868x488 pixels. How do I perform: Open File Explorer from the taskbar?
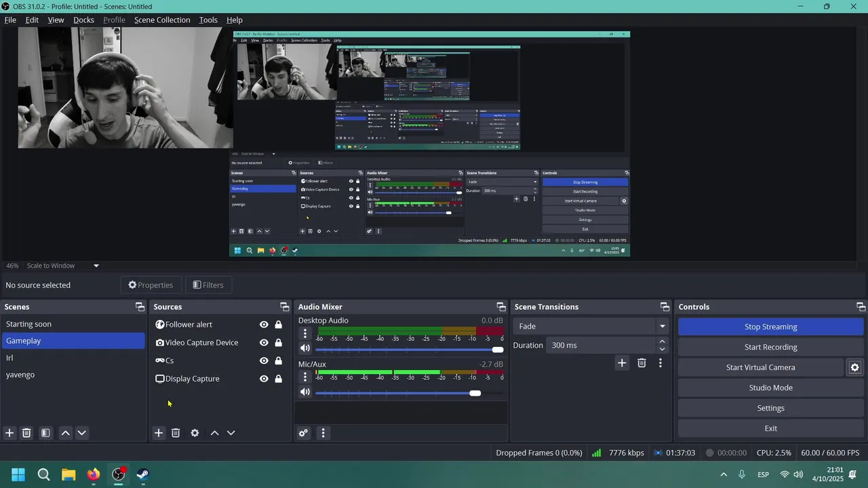(68, 474)
